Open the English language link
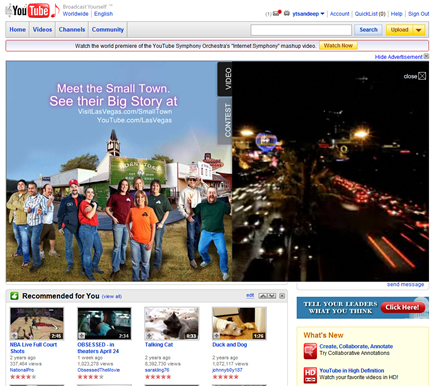Image resolution: width=435 pixels, height=386 pixels. click(x=103, y=14)
